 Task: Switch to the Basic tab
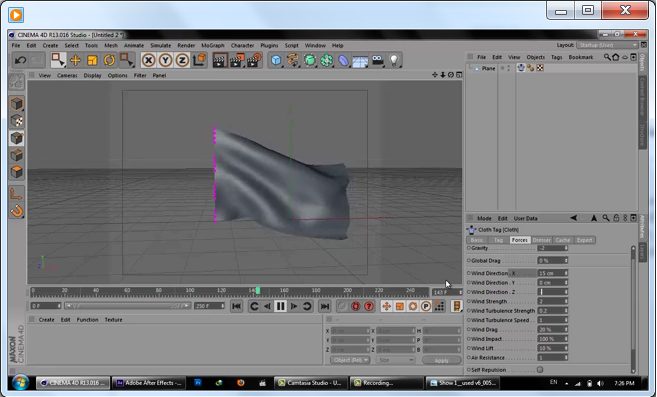477,240
